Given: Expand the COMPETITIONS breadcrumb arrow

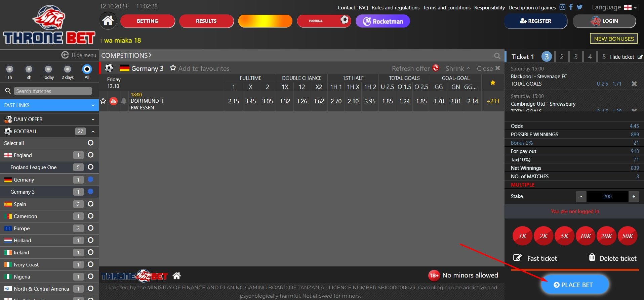Looking at the screenshot, I should pos(150,55).
